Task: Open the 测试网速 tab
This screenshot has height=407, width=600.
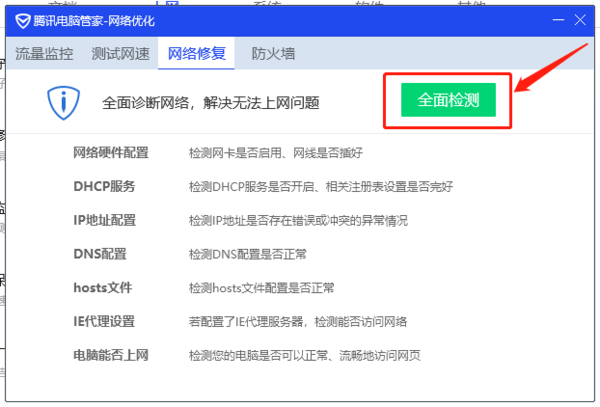Action: pyautogui.click(x=120, y=54)
